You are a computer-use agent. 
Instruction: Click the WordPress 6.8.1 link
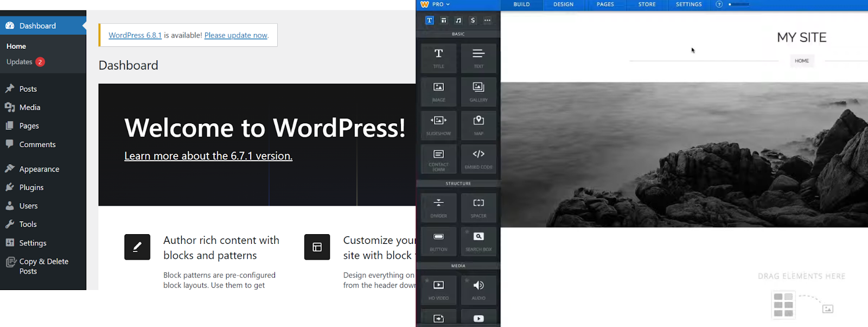135,35
